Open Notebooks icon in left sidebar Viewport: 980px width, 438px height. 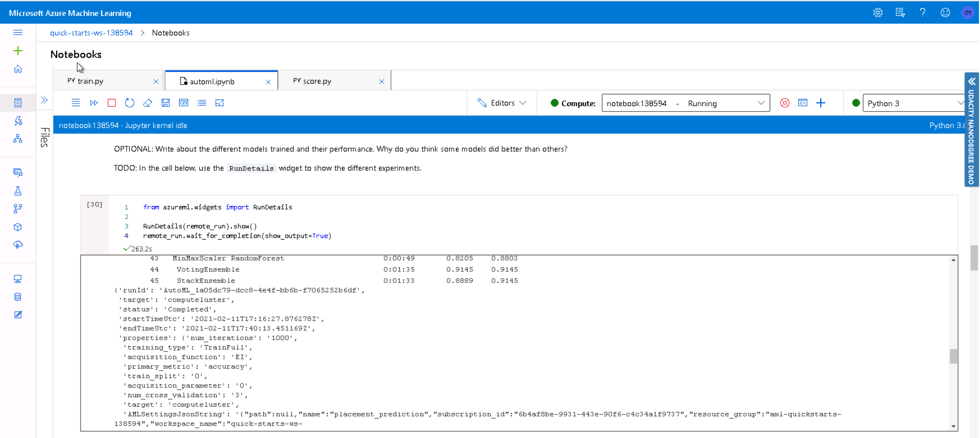[x=18, y=103]
